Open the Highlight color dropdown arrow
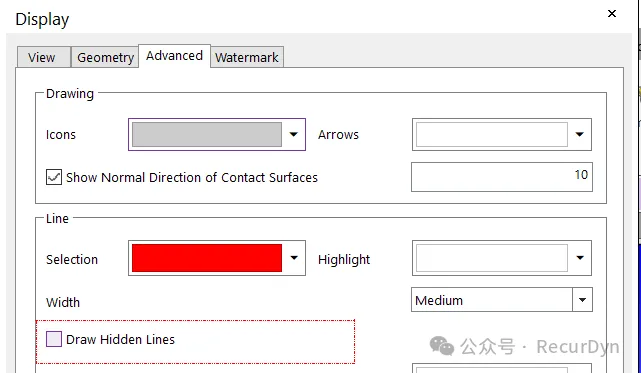 coord(580,258)
